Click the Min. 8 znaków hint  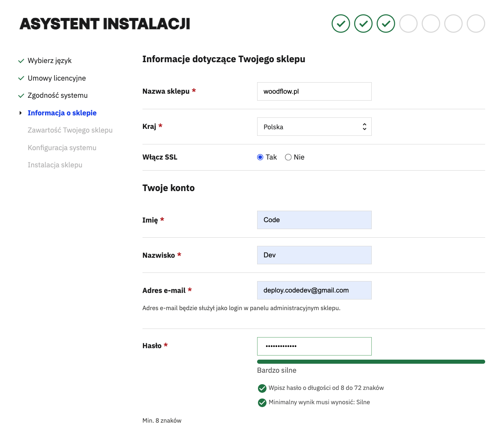162,421
